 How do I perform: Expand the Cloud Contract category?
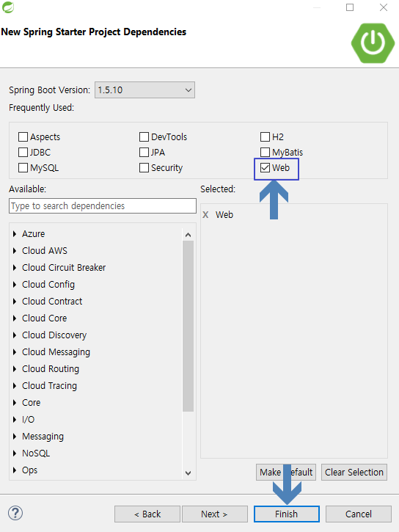[x=15, y=302]
